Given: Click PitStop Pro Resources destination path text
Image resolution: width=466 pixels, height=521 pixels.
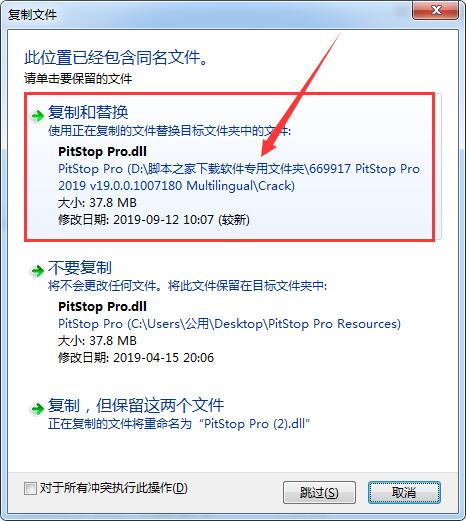Looking at the screenshot, I should 229,323.
